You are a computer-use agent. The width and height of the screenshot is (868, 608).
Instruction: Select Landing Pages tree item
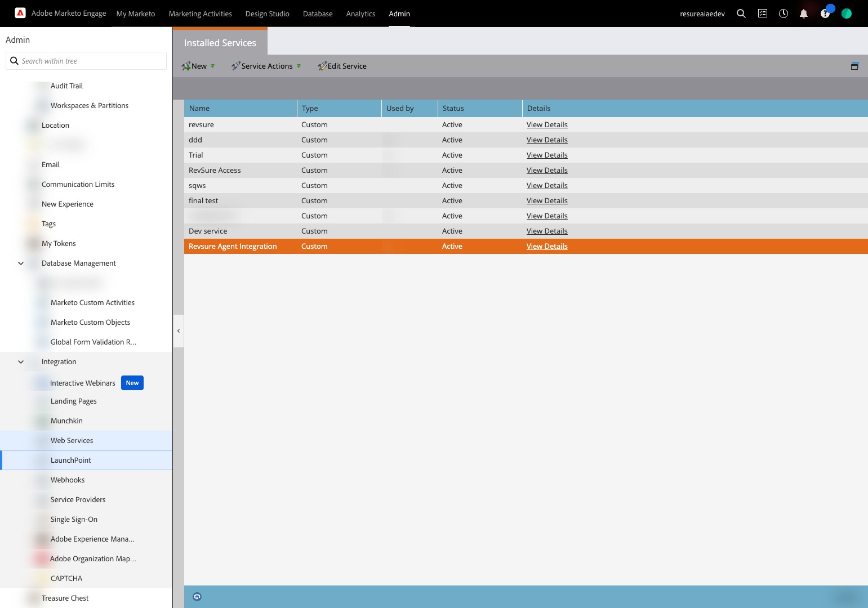74,401
